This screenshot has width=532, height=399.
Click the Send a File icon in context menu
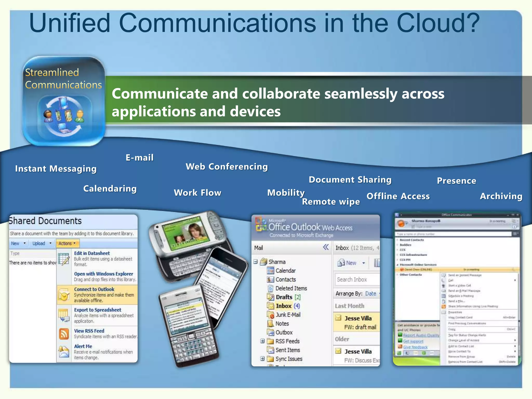[x=444, y=301]
